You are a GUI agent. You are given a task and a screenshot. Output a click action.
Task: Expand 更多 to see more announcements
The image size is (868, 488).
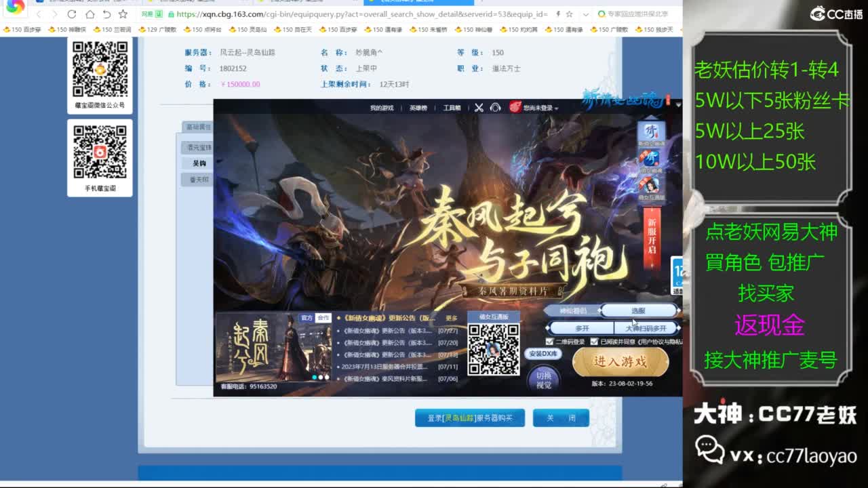(451, 317)
